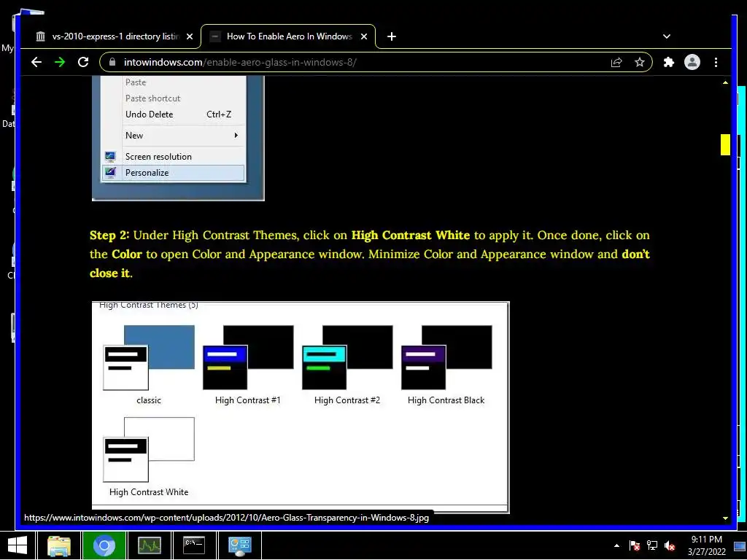Open the Chrome three-dot menu
The height and width of the screenshot is (560, 747).
tap(716, 63)
